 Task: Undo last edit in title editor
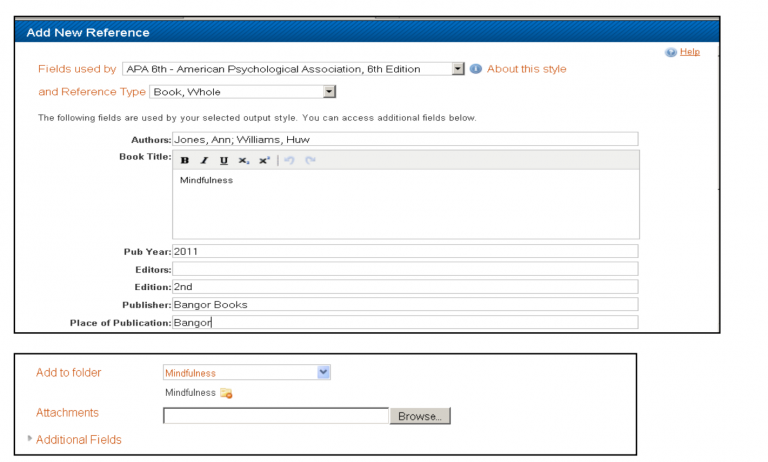[289, 160]
